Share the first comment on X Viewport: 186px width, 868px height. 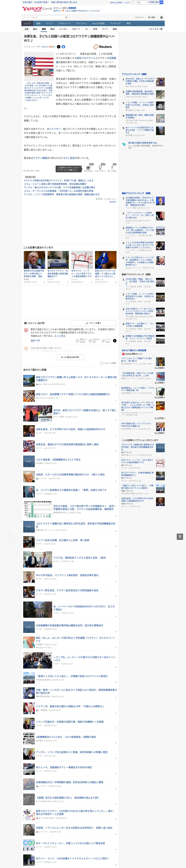[x=114, y=341]
